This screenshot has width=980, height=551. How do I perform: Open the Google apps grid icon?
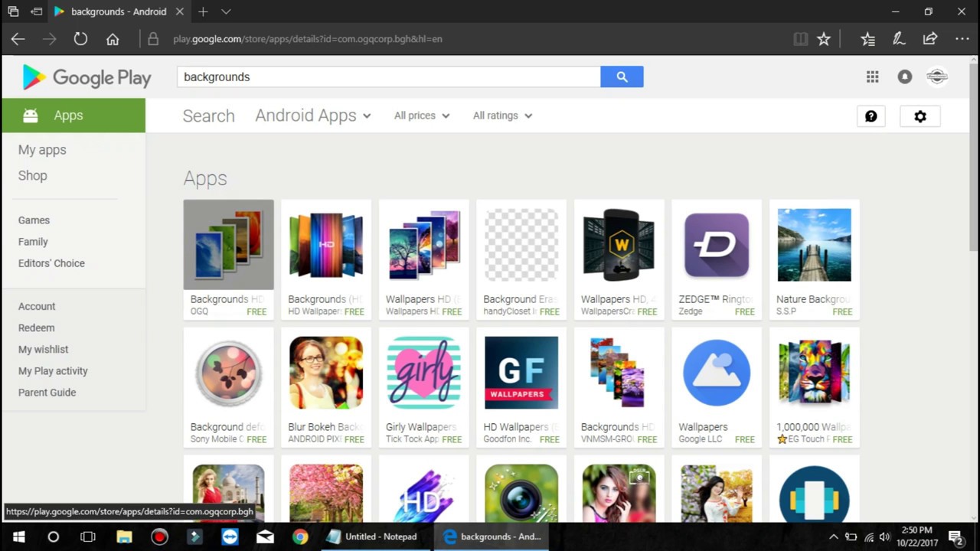click(872, 77)
